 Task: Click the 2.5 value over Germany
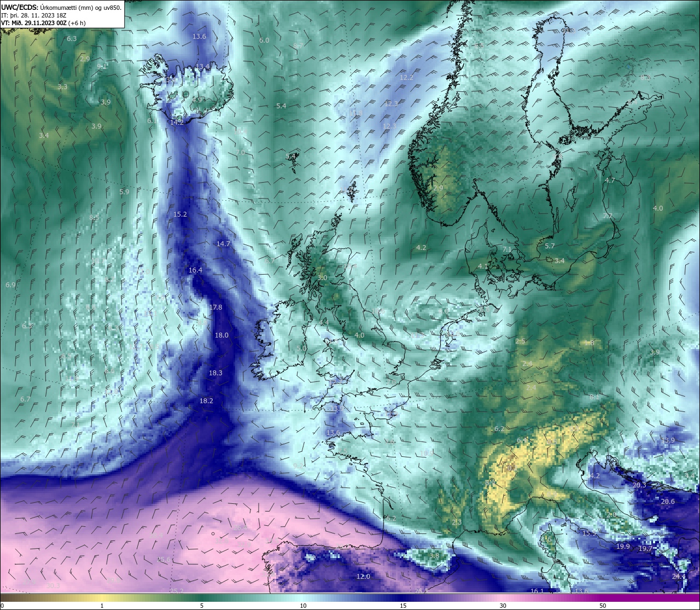click(x=520, y=341)
